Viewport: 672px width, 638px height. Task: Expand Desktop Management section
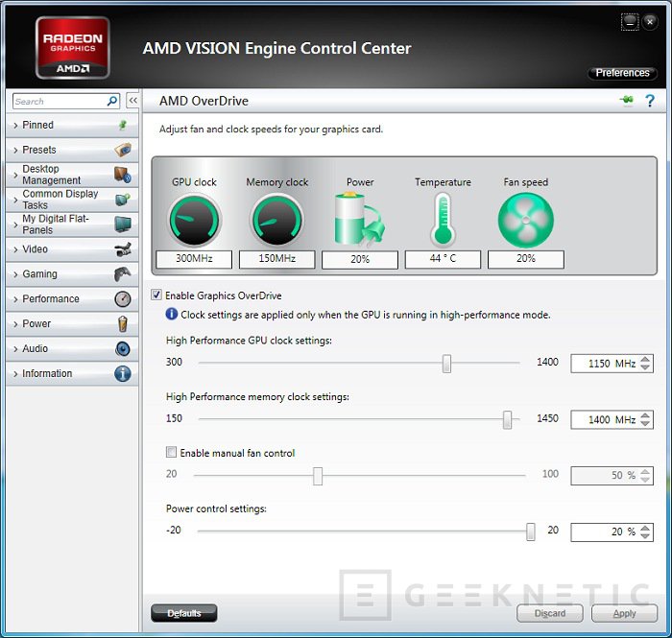tap(72, 175)
